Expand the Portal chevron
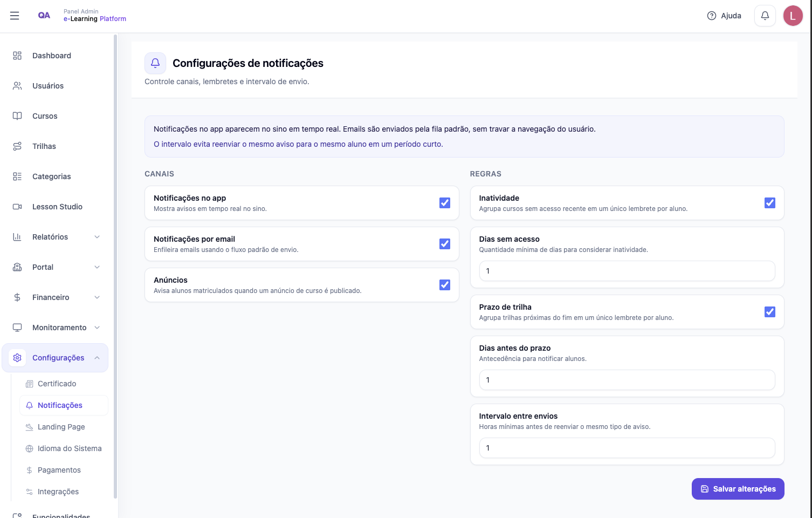The width and height of the screenshot is (812, 518). coord(97,267)
